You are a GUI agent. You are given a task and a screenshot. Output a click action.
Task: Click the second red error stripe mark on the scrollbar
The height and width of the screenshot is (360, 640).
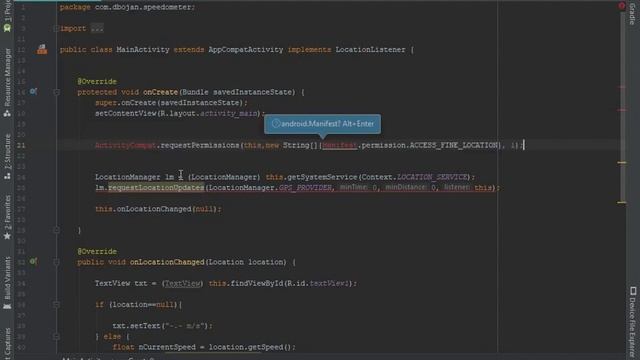pos(622,110)
